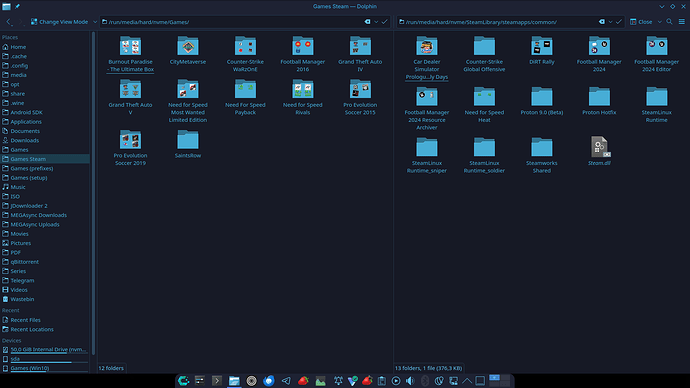The image size is (690, 388).
Task: Select Proton Hotfix folder
Action: (x=599, y=101)
